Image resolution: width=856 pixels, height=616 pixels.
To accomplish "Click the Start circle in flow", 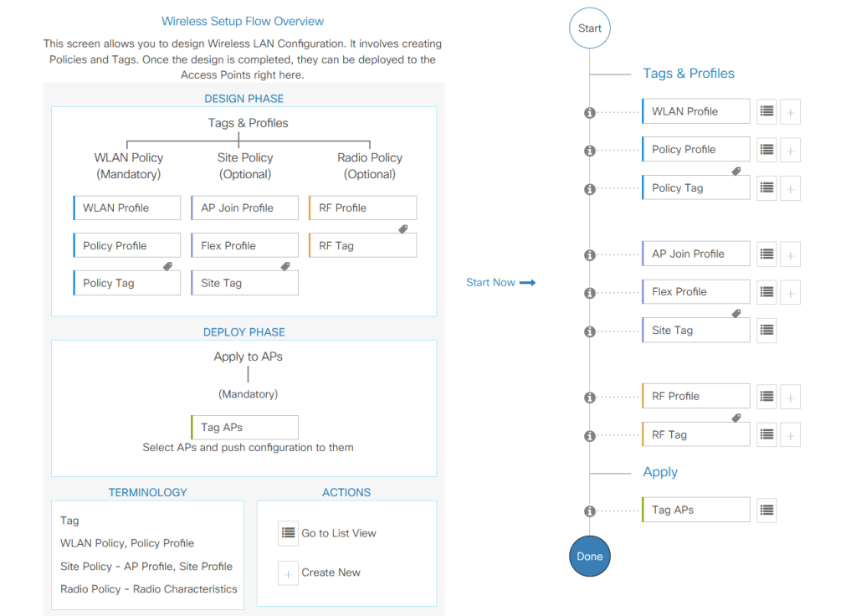I will [589, 28].
